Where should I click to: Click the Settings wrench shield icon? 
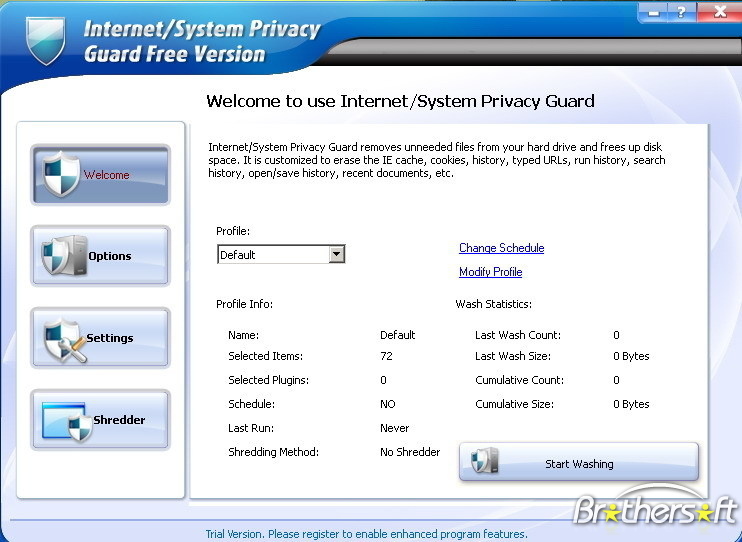click(x=64, y=340)
